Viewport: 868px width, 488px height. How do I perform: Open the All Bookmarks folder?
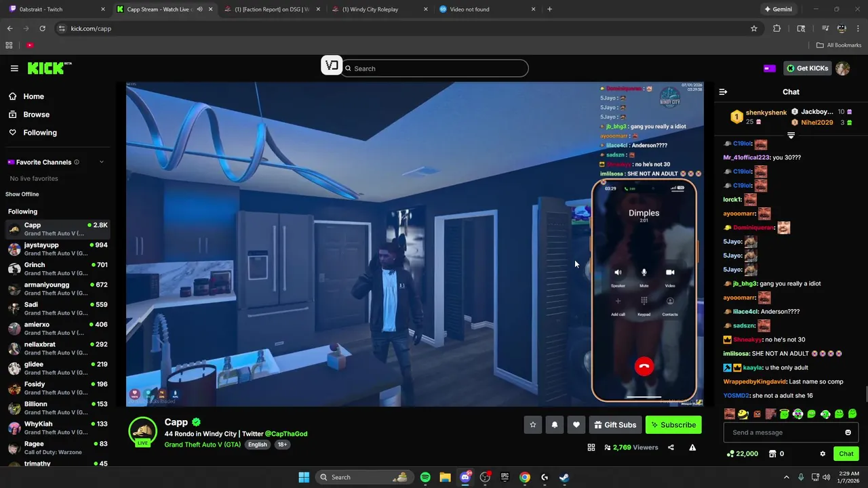coord(839,45)
